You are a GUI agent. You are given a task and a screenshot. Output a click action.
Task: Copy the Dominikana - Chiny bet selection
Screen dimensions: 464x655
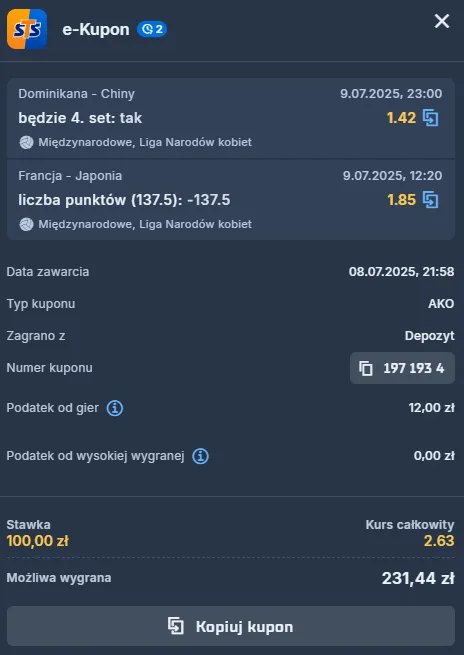point(431,118)
